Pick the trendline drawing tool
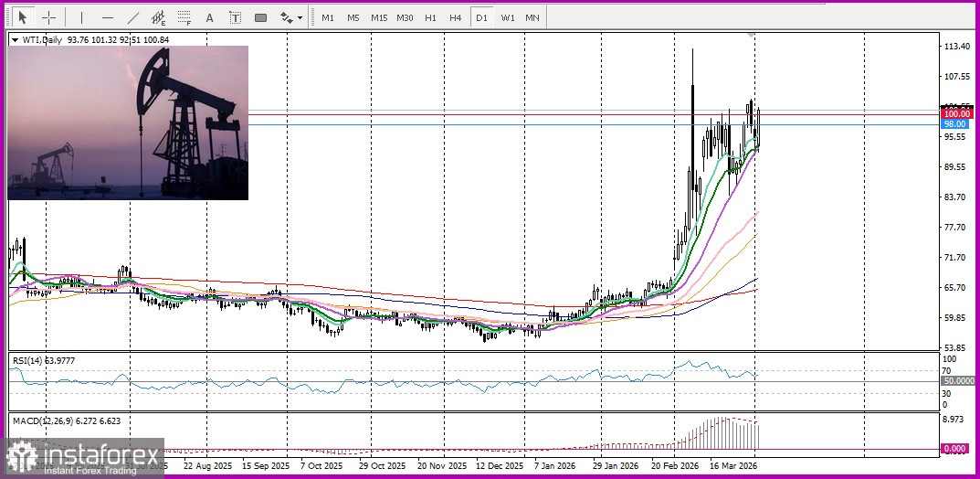The image size is (980, 479). tap(133, 17)
